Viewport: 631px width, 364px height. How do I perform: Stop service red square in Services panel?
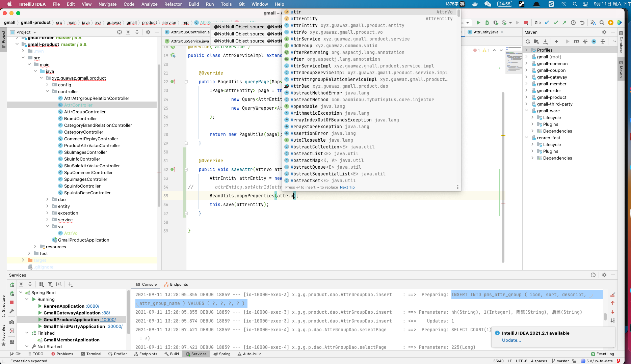click(12, 302)
